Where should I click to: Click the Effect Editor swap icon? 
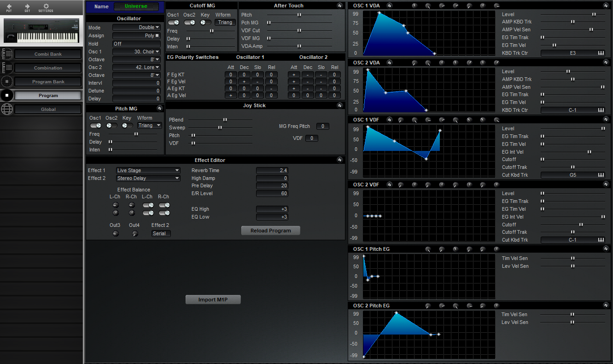pyautogui.click(x=339, y=160)
